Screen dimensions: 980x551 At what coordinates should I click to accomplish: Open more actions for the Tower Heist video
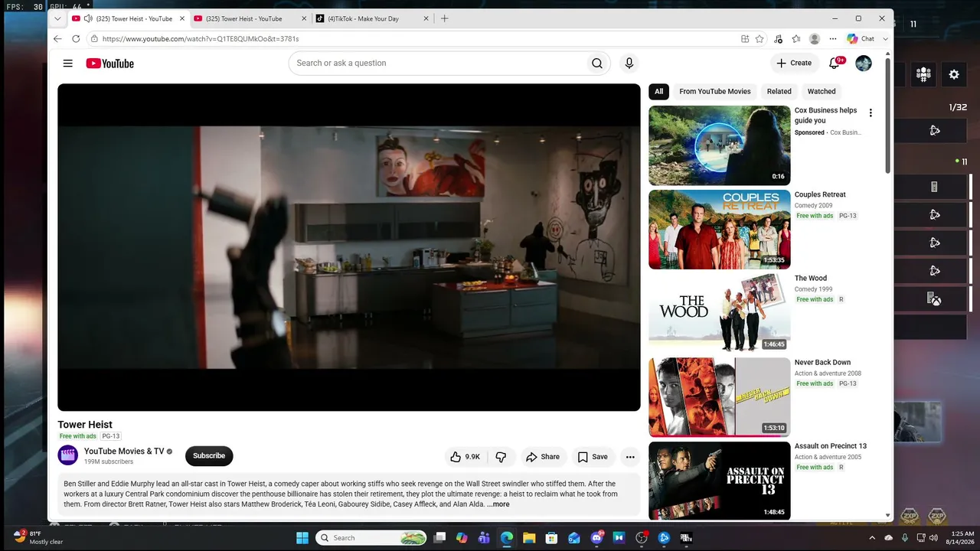[x=630, y=457]
